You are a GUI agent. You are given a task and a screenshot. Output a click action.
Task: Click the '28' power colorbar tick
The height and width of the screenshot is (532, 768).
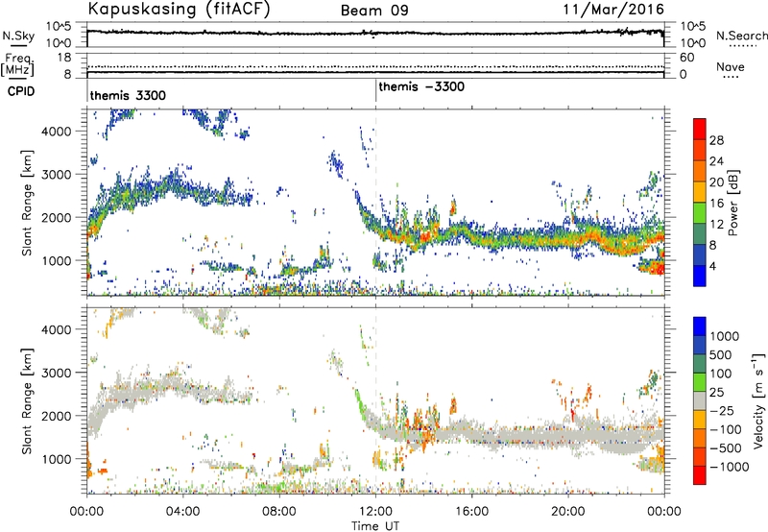716,140
